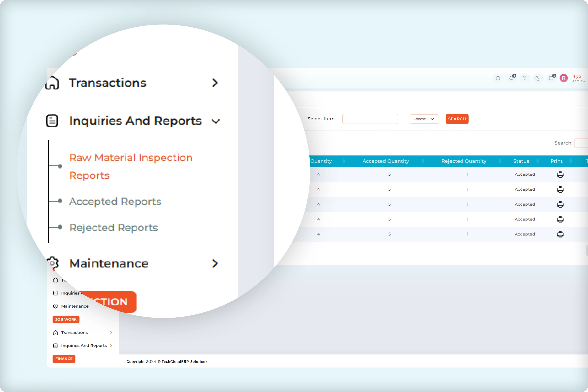Sort by the Accepted Quantity column

[385, 161]
